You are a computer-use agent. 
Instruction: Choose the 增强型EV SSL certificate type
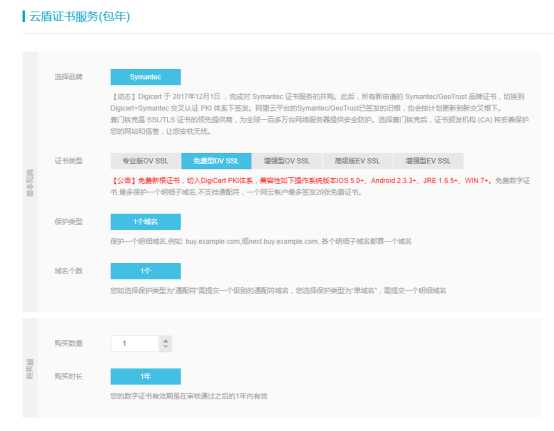coord(428,161)
